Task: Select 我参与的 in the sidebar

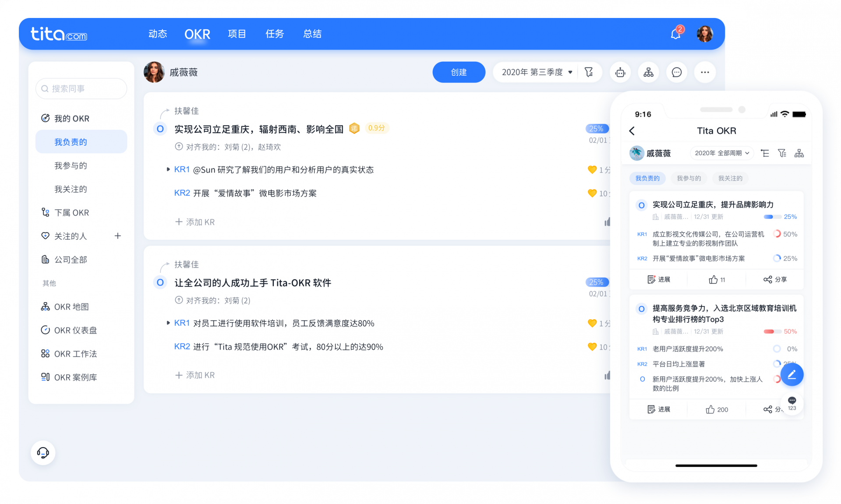Action: tap(71, 166)
